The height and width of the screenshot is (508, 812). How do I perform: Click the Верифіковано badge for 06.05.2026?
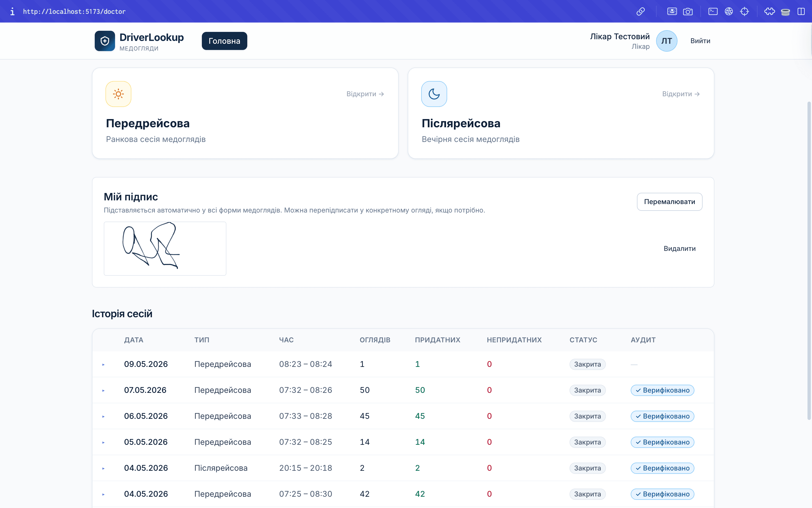662,416
